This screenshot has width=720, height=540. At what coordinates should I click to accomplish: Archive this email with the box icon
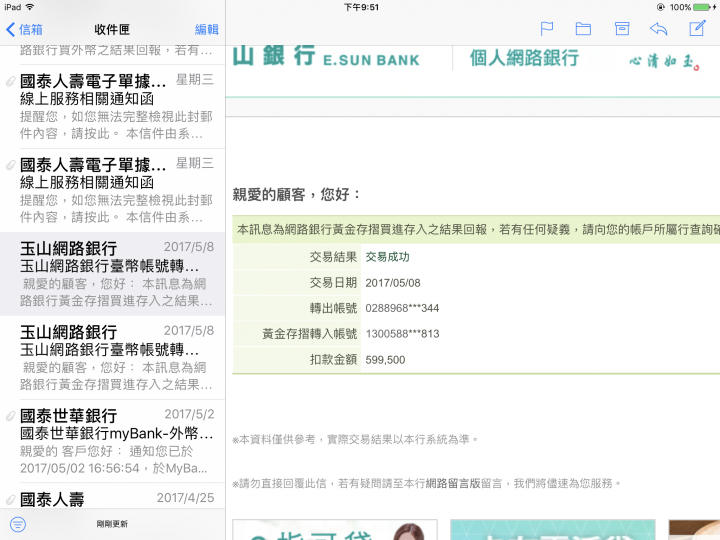[621, 29]
